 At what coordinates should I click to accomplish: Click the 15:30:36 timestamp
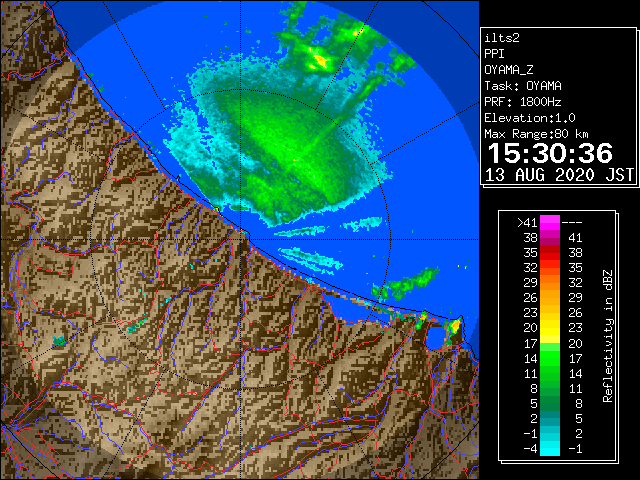[x=550, y=153]
